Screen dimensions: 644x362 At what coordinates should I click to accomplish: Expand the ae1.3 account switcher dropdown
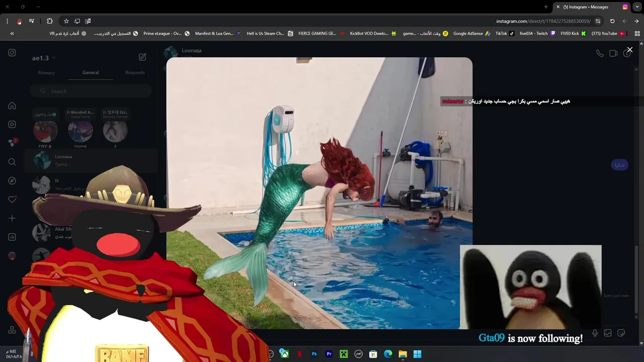[x=44, y=58]
